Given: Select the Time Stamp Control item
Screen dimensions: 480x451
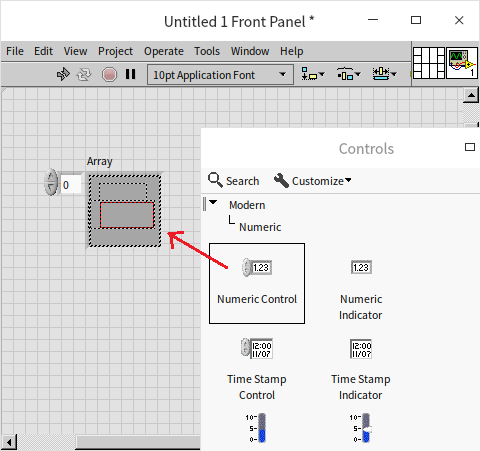Looking at the screenshot, I should tap(257, 369).
